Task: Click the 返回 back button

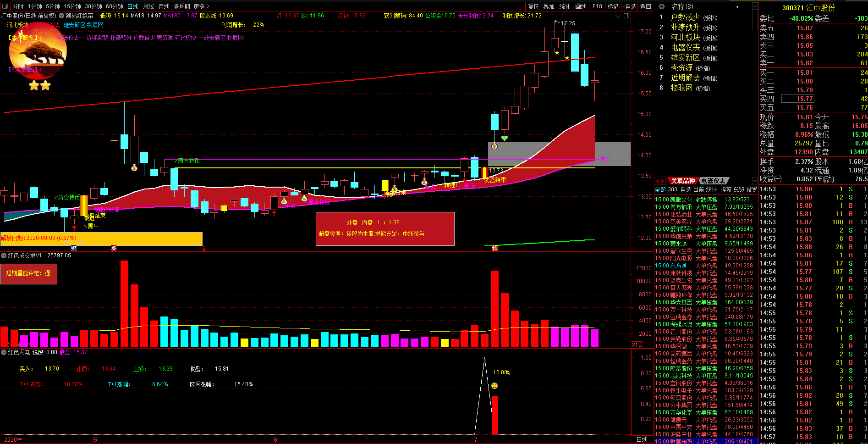Action: pos(646,6)
